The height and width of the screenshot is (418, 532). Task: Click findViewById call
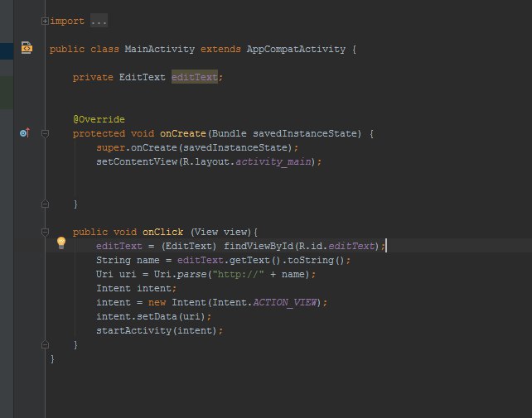click(x=259, y=246)
